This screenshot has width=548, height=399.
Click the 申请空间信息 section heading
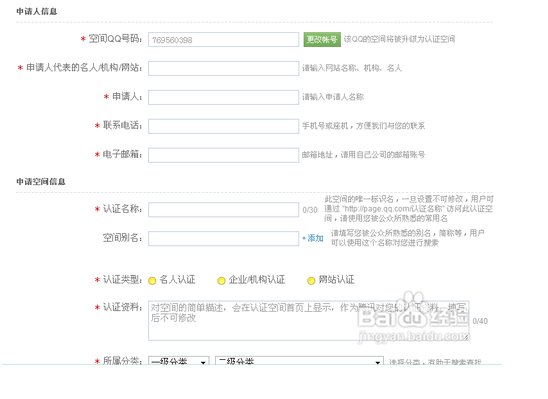[x=41, y=182]
